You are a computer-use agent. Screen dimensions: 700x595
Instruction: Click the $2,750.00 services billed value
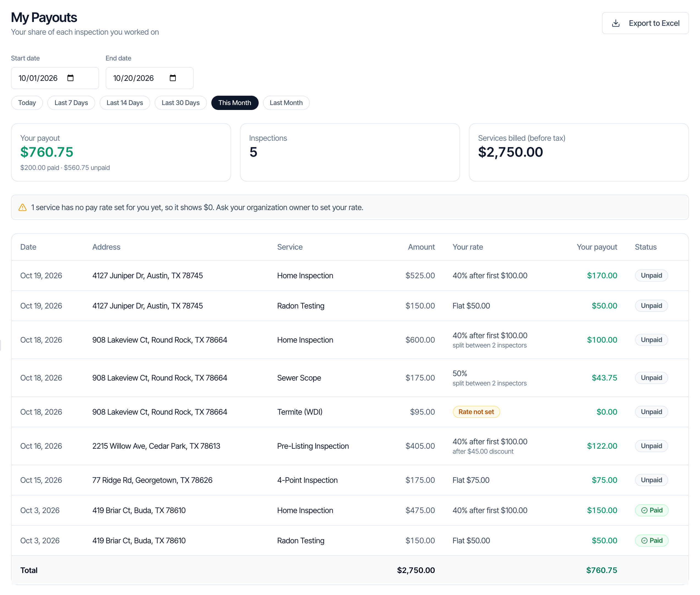point(510,152)
